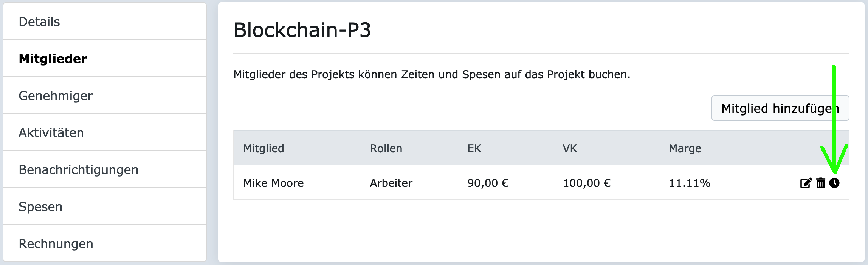Click the trash icon to delete Mike Moore
The image size is (868, 265).
(x=820, y=183)
